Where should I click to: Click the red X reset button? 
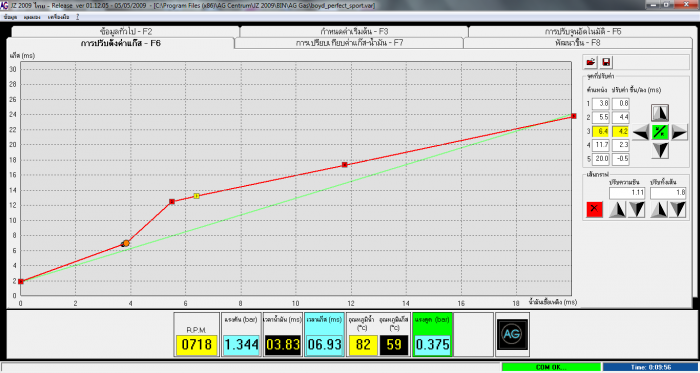click(x=594, y=209)
